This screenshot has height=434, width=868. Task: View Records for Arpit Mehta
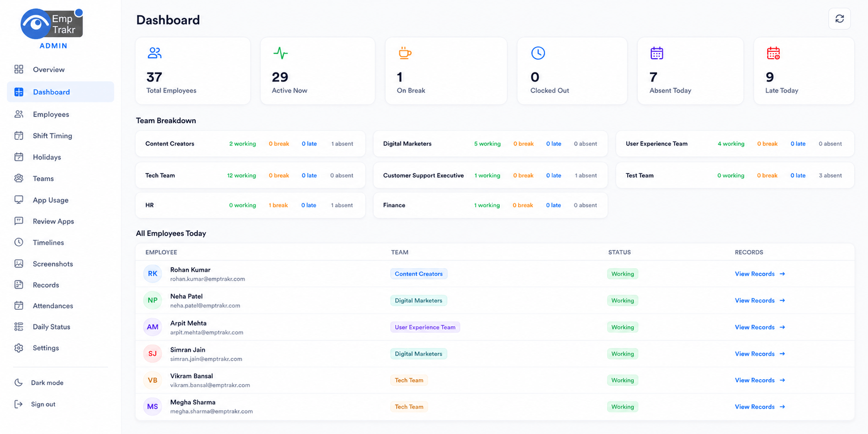[760, 327]
